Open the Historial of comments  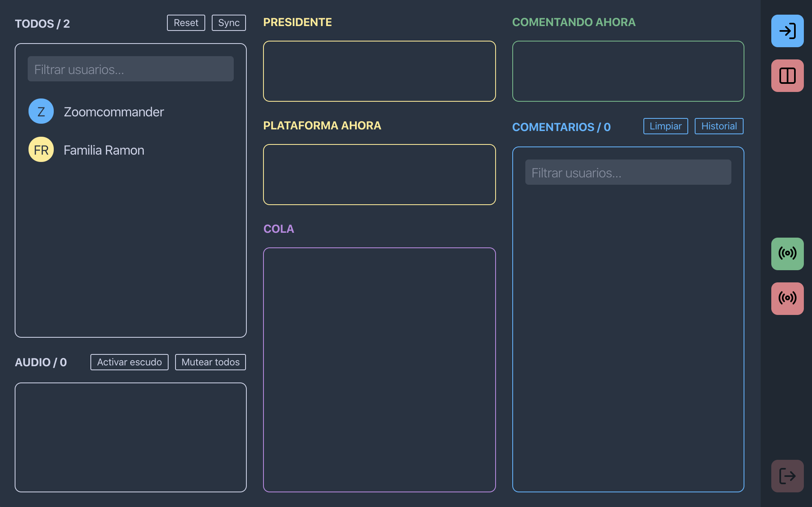[718, 126]
